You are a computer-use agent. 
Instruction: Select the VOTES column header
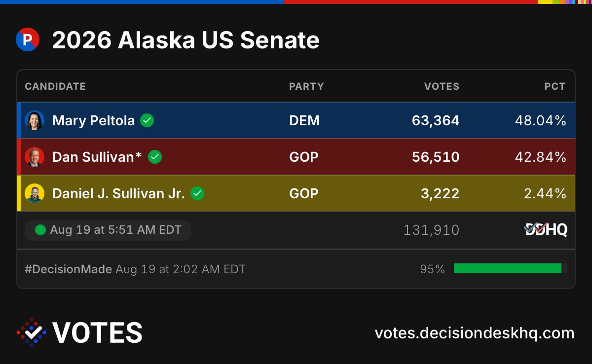[x=442, y=86]
